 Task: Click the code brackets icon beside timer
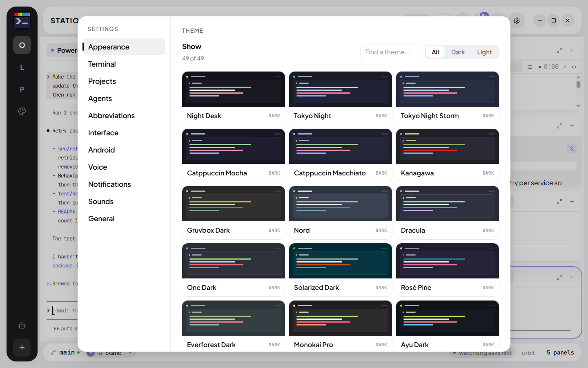tap(574, 67)
